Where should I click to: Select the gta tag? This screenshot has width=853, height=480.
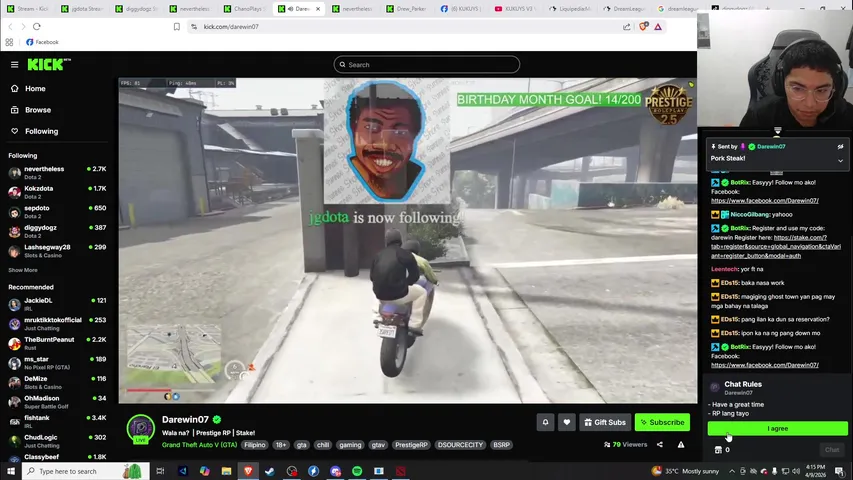click(x=301, y=445)
